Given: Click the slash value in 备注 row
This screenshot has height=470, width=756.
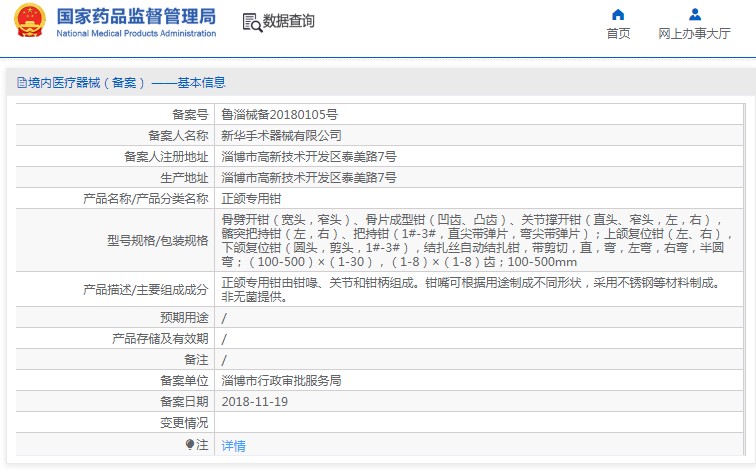Looking at the screenshot, I should click(x=224, y=360).
